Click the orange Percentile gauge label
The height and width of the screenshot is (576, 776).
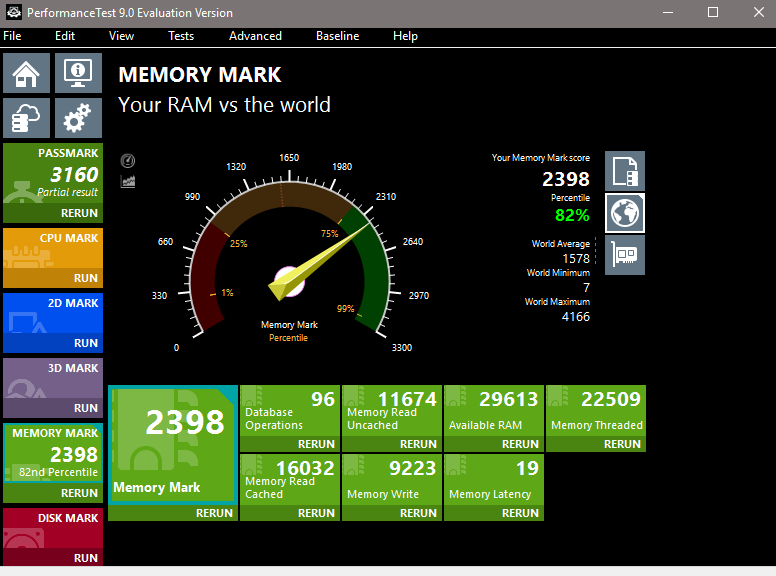pyautogui.click(x=289, y=338)
